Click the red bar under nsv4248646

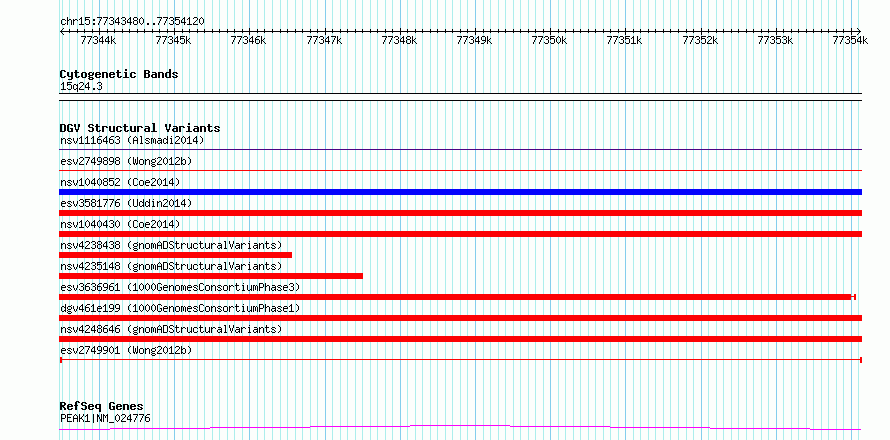[460, 339]
